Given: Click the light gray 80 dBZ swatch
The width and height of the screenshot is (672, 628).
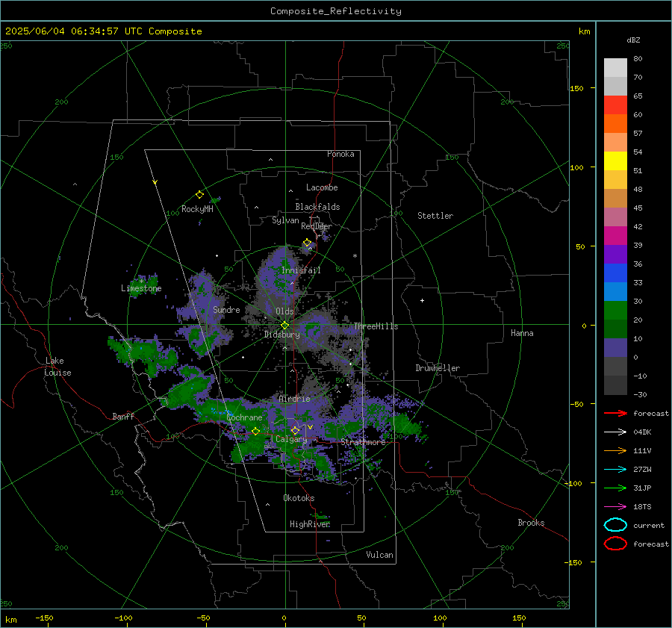Looking at the screenshot, I should 615,68.
